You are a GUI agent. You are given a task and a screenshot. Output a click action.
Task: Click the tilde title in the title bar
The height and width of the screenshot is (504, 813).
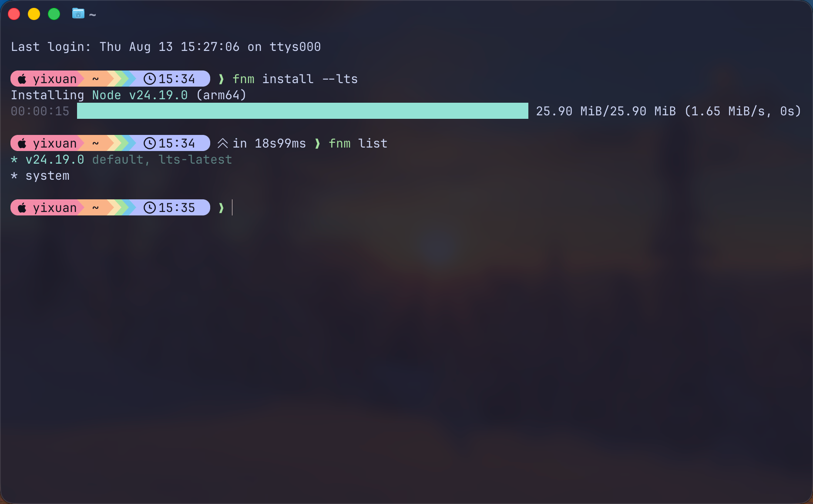click(x=92, y=14)
